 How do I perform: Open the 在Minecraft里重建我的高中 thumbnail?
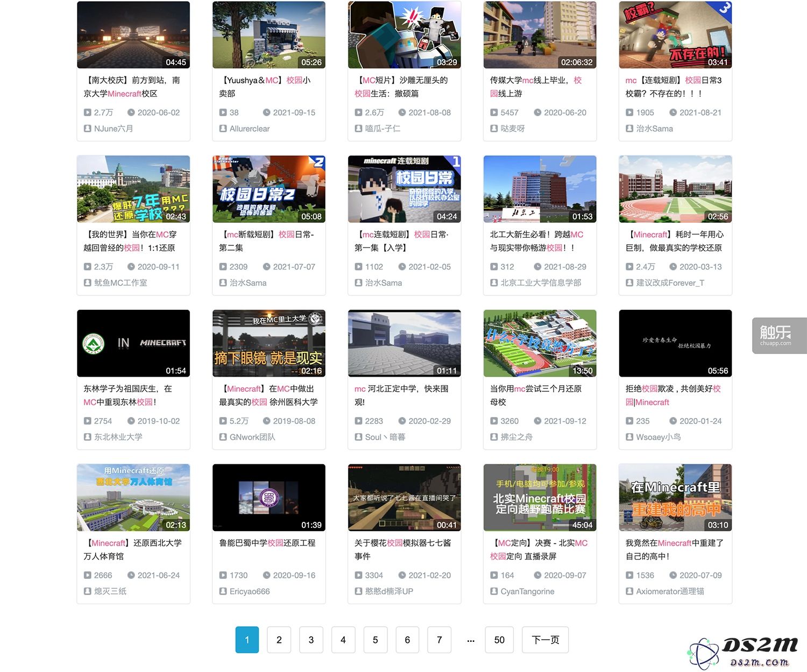pyautogui.click(x=676, y=498)
